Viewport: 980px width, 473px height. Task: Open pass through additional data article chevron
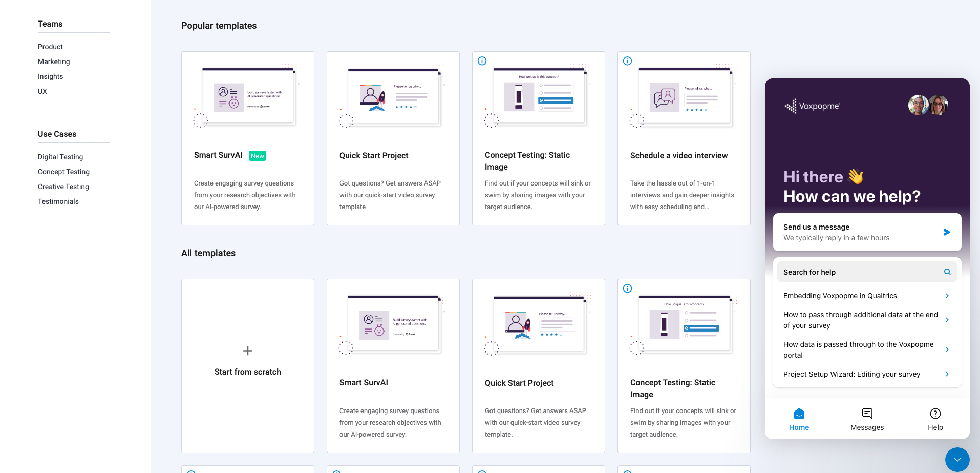947,320
